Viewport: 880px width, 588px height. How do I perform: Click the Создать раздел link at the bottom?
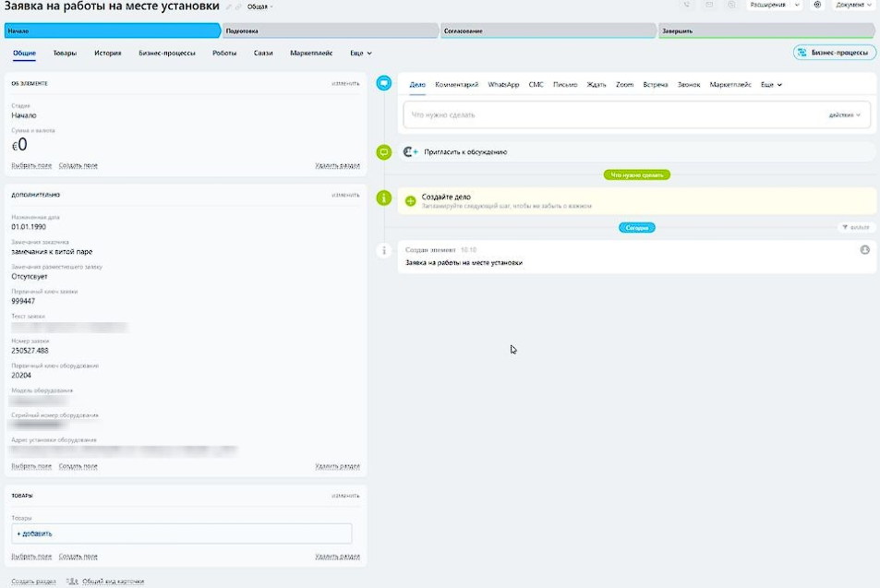33,582
